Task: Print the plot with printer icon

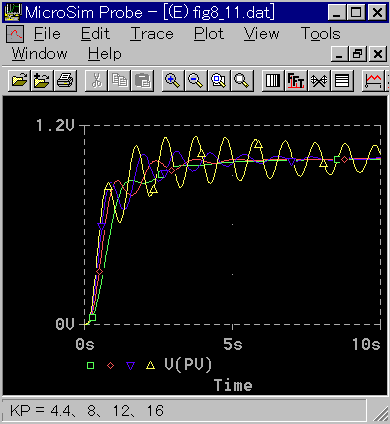Action: pos(65,80)
